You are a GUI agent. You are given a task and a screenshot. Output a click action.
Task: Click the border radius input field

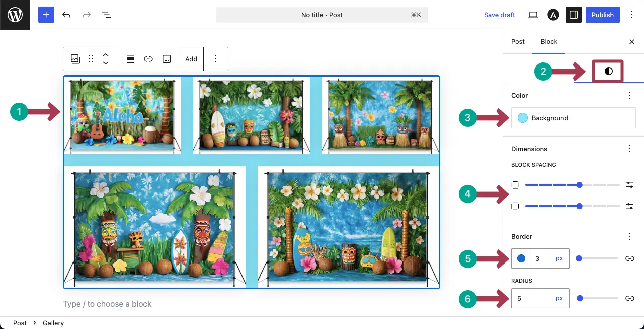[533, 298]
